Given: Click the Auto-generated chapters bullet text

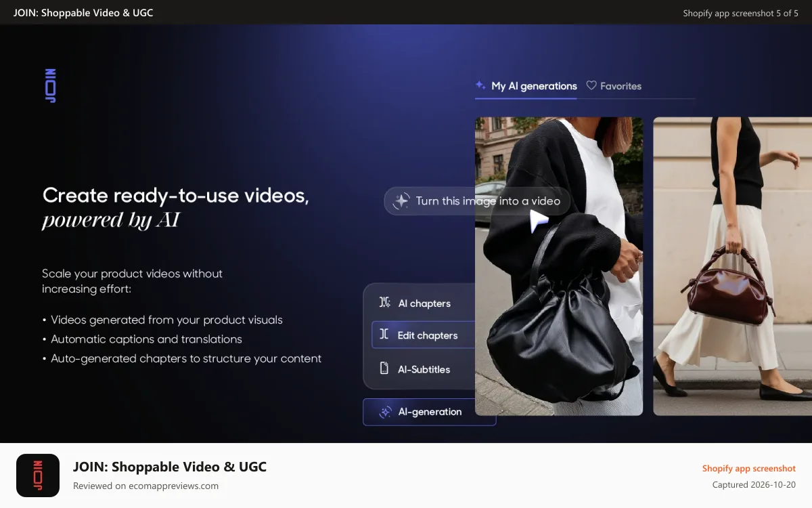Looking at the screenshot, I should pyautogui.click(x=186, y=358).
